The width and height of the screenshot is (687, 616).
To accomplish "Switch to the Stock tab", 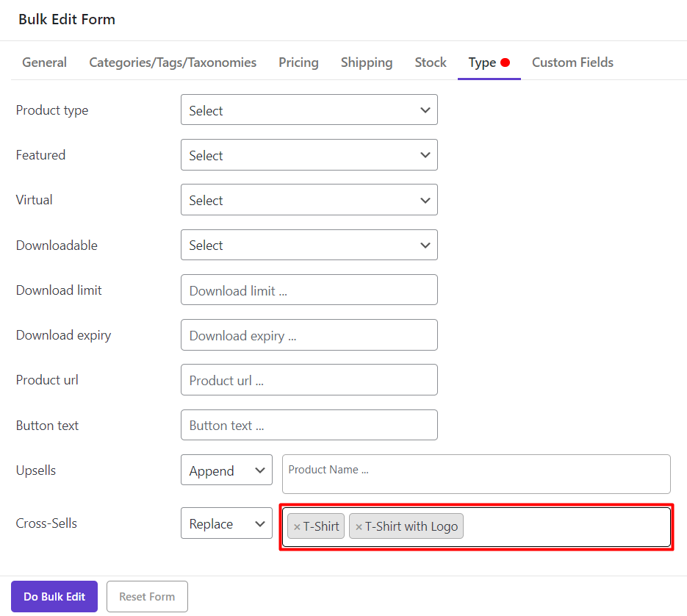I will click(431, 62).
